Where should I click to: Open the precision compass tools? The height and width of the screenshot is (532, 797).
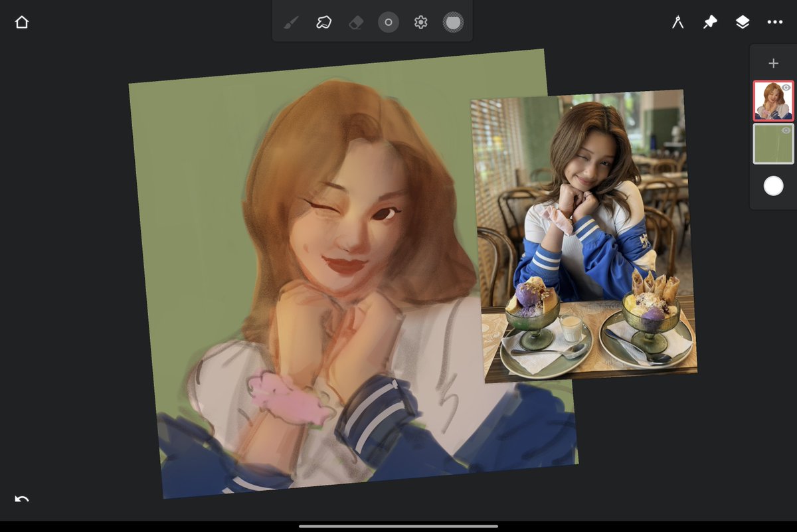point(677,23)
